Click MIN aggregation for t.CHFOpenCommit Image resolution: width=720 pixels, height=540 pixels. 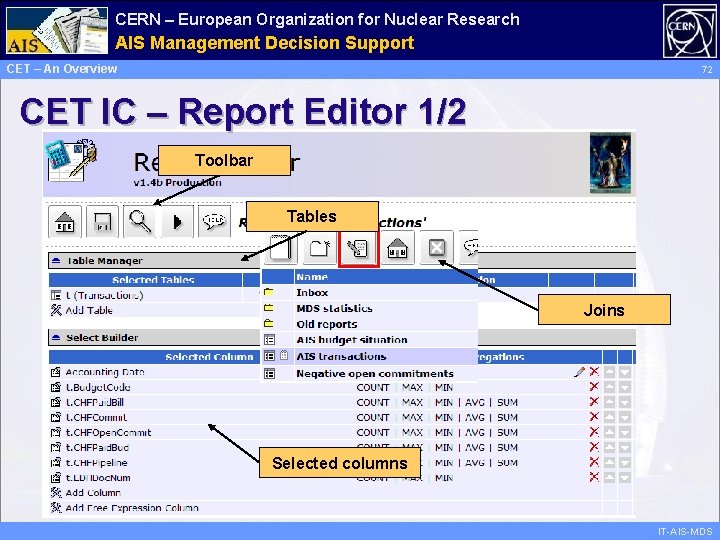click(444, 433)
